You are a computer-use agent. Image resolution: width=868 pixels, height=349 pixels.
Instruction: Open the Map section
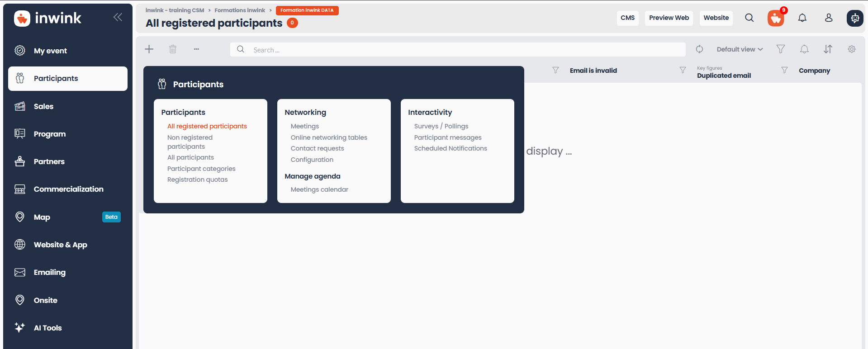pos(68,217)
